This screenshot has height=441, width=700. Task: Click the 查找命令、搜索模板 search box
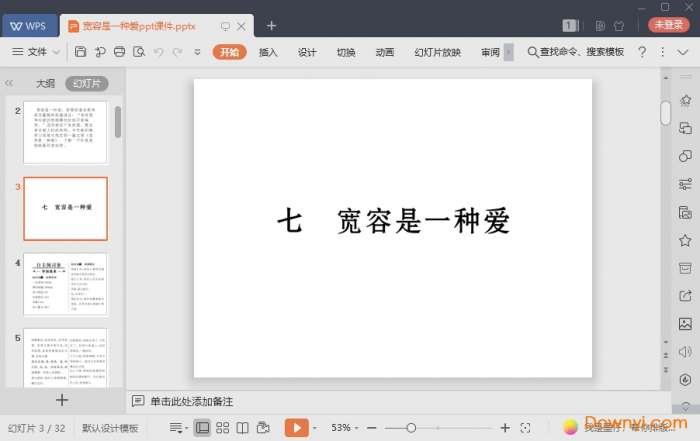576,52
